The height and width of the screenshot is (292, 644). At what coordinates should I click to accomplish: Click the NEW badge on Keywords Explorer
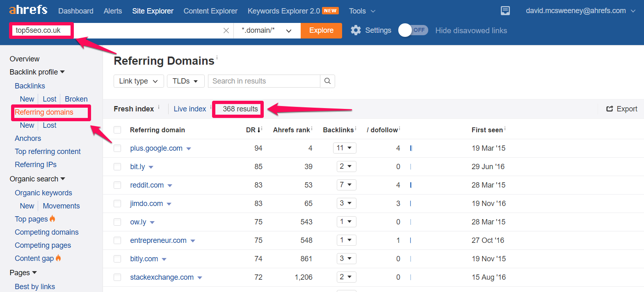point(330,11)
